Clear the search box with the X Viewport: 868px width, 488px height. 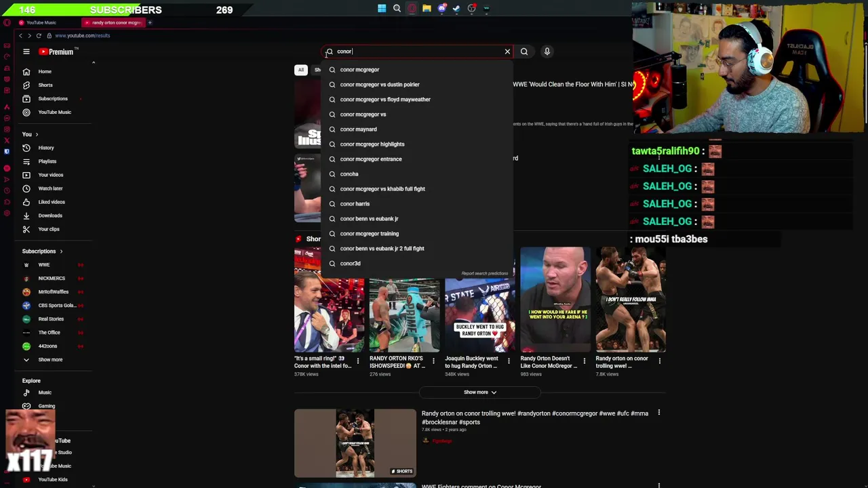(507, 52)
